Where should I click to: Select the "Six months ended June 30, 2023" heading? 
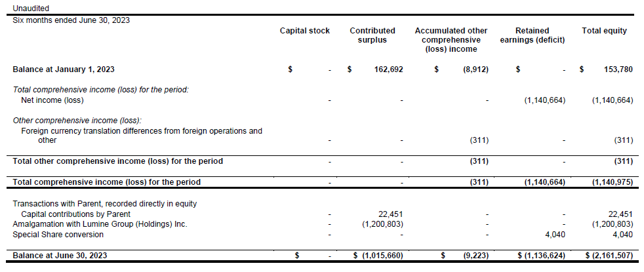click(x=71, y=20)
